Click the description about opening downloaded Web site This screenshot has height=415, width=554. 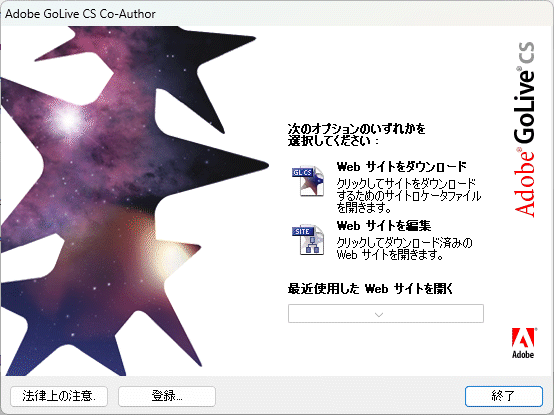404,248
